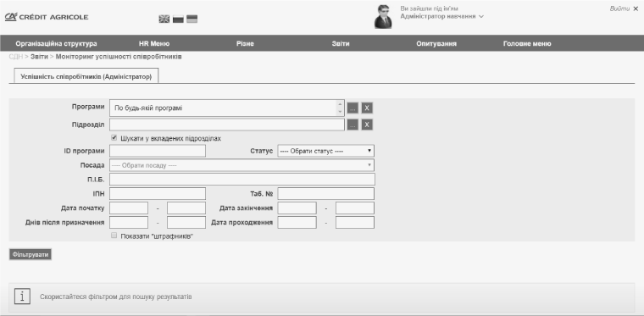This screenshot has width=644, height=316.
Task: Click the Дата проходження from field
Action: point(297,223)
